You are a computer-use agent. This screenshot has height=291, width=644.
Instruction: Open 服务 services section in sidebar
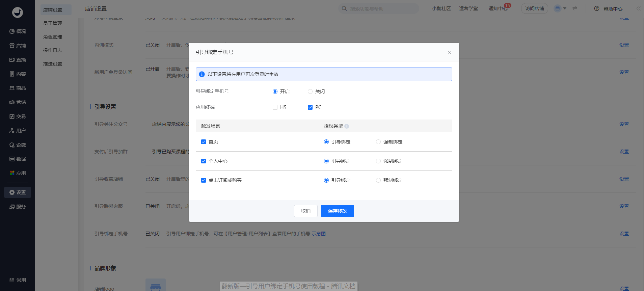tap(18, 207)
